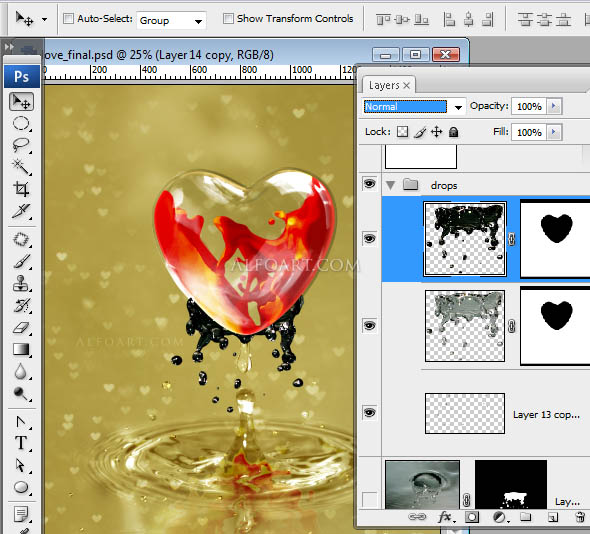Open the Normal blend mode dropdown

413,106
